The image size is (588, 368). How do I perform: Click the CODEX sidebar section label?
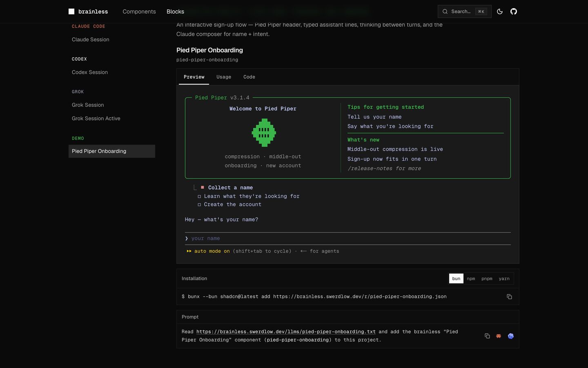79,59
